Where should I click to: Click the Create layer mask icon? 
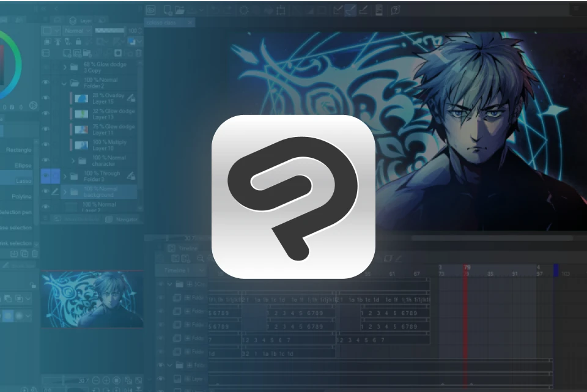coord(118,53)
